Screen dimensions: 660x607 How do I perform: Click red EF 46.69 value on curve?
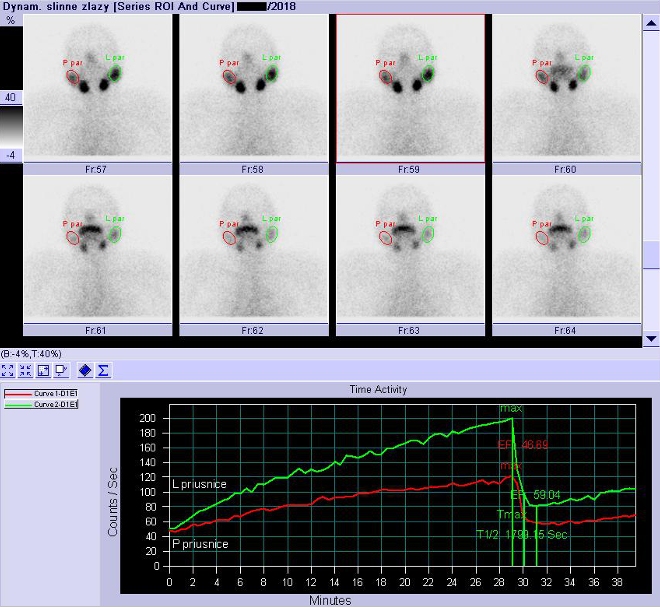coord(523,445)
